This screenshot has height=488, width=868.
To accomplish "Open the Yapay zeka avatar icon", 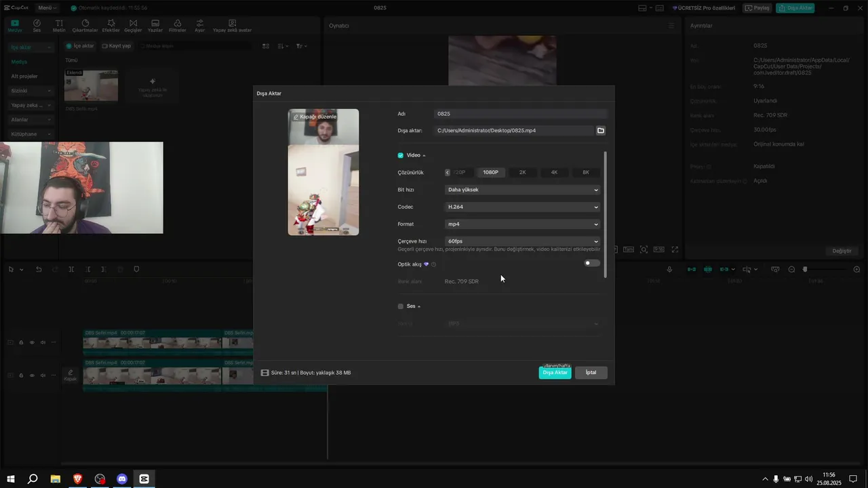I will click(x=233, y=26).
